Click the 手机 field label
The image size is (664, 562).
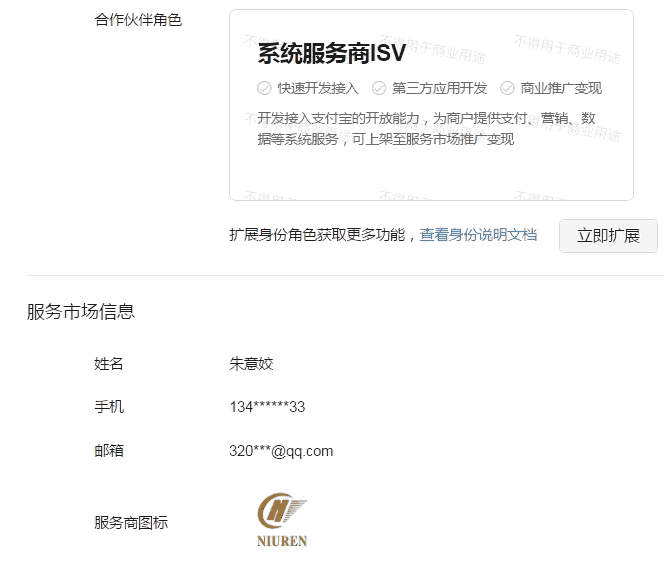(x=109, y=407)
